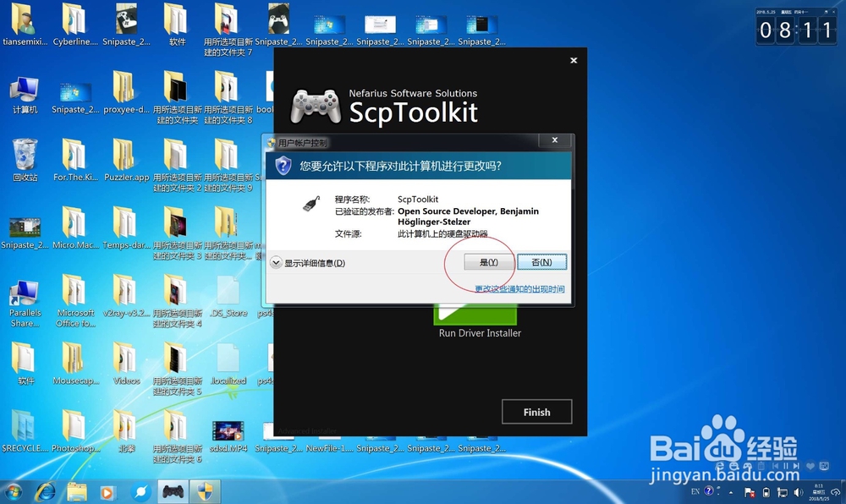Select folder 用所选项目新建的文件夹 3

pos(177,233)
